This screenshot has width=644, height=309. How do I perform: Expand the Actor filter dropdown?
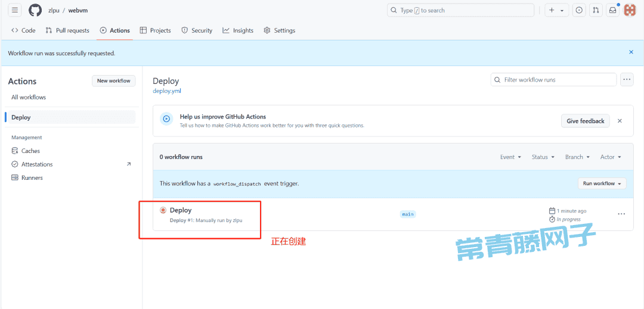(611, 157)
